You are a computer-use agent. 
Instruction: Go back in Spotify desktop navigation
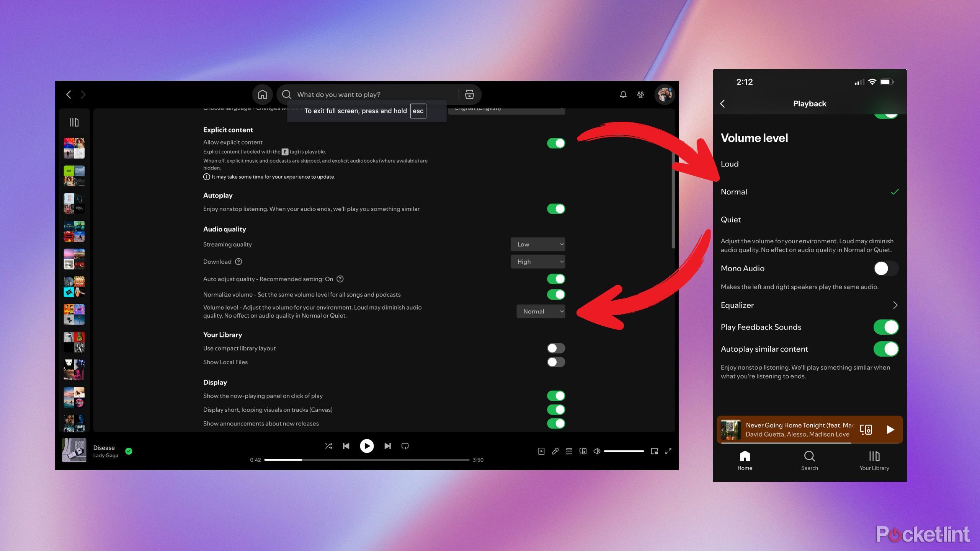pyautogui.click(x=69, y=95)
